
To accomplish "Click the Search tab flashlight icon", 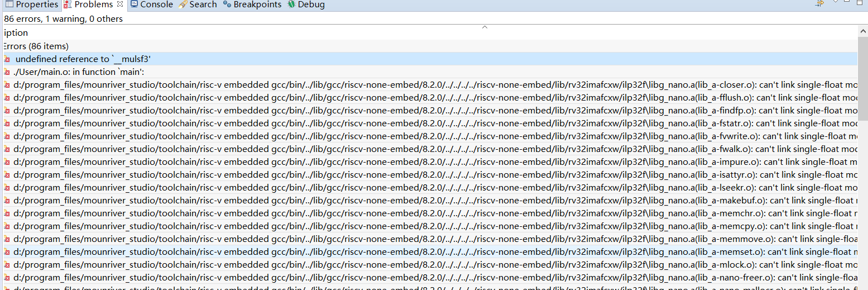I will pyautogui.click(x=183, y=4).
